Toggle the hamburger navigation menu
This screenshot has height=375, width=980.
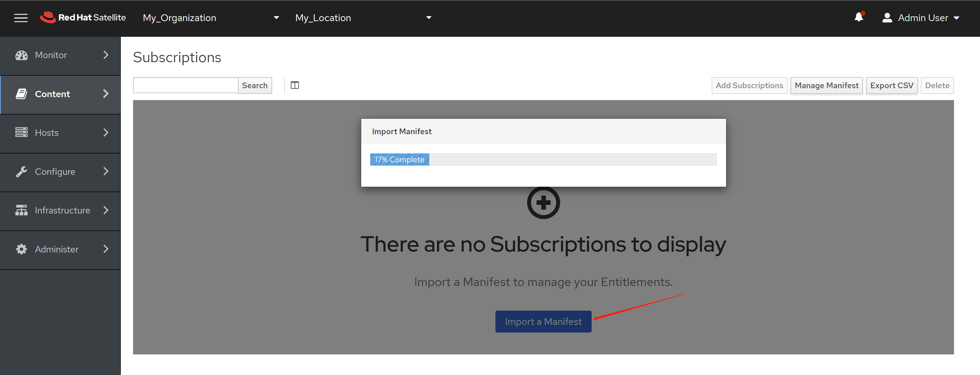pos(21,18)
